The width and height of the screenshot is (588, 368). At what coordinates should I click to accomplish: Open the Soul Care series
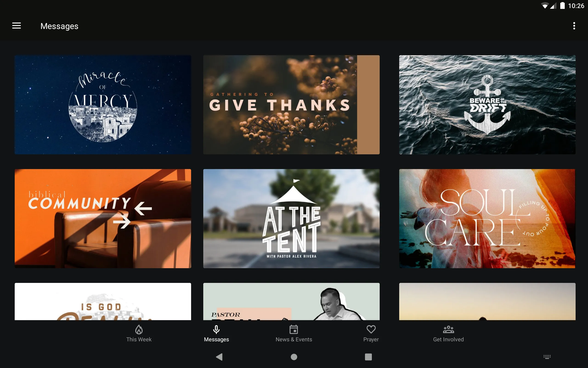(x=487, y=218)
